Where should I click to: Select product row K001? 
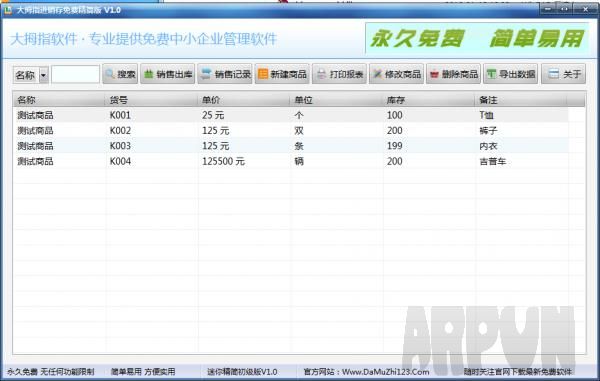pyautogui.click(x=291, y=115)
